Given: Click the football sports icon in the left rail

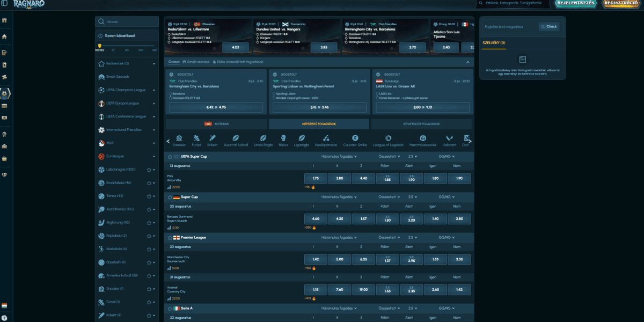Looking at the screenshot, I should (x=5, y=93).
